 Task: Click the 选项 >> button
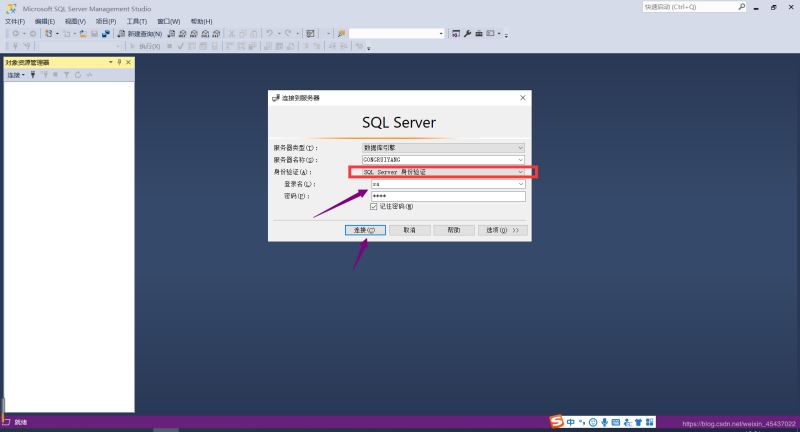(502, 231)
